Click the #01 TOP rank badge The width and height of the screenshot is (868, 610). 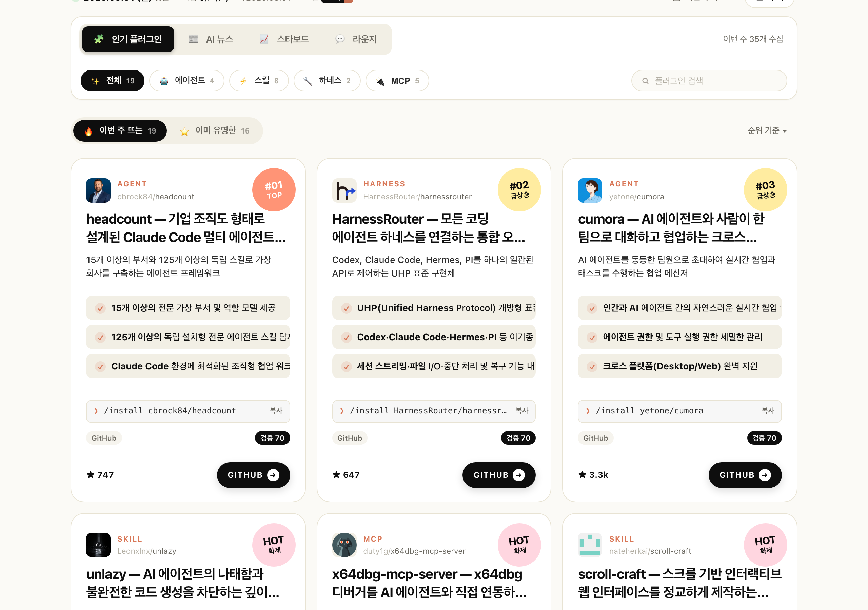[x=274, y=190]
